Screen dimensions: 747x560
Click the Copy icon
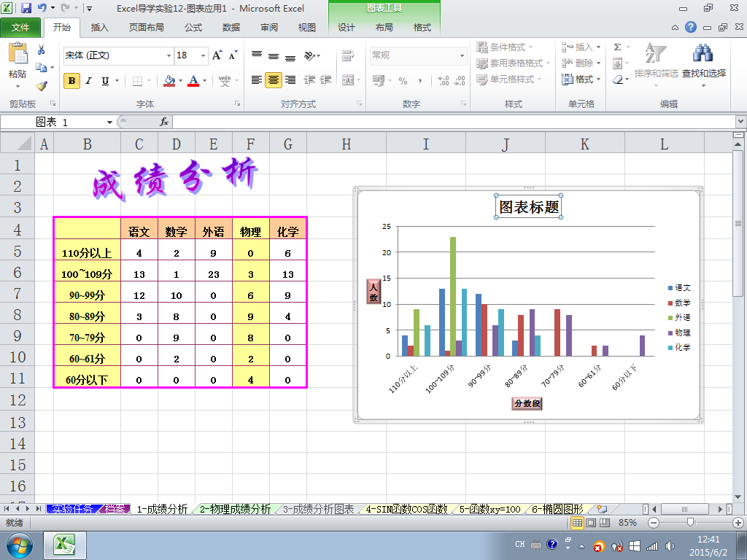(42, 68)
